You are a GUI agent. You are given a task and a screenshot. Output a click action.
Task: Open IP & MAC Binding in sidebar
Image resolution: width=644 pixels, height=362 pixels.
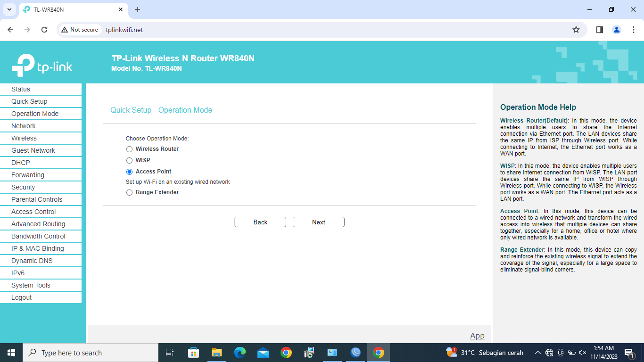[41, 248]
